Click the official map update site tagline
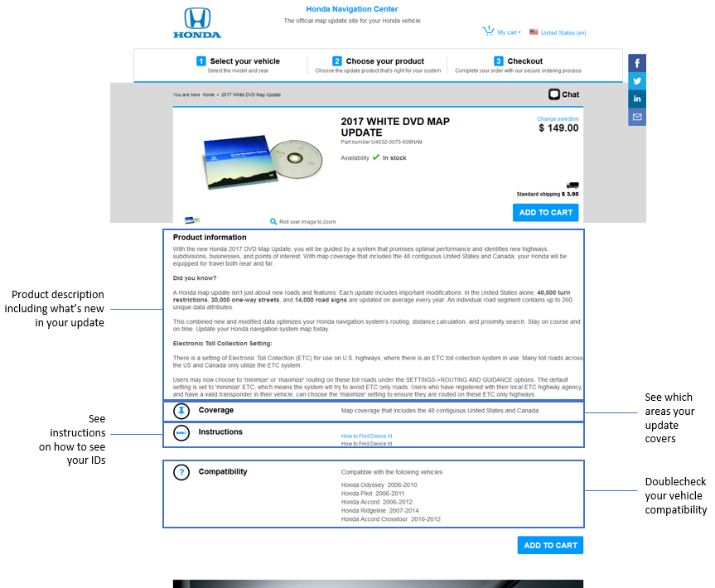This screenshot has width=715, height=588. (x=352, y=21)
